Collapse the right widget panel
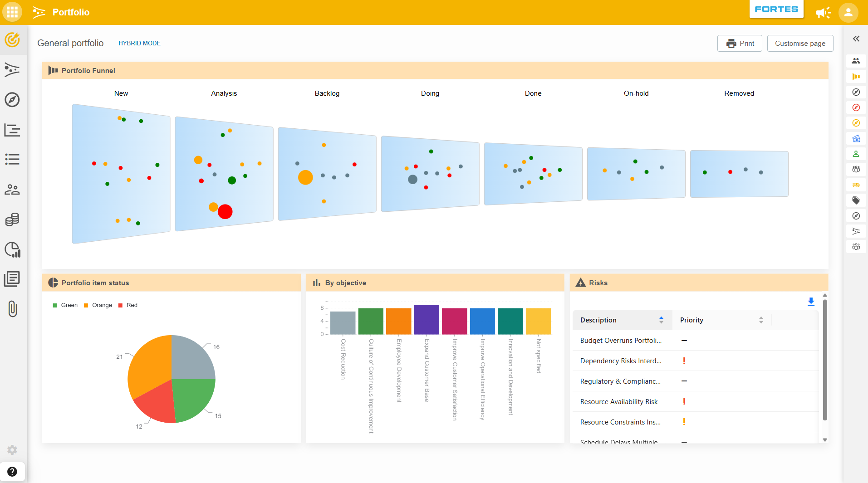Image resolution: width=868 pixels, height=483 pixels. 856,39
